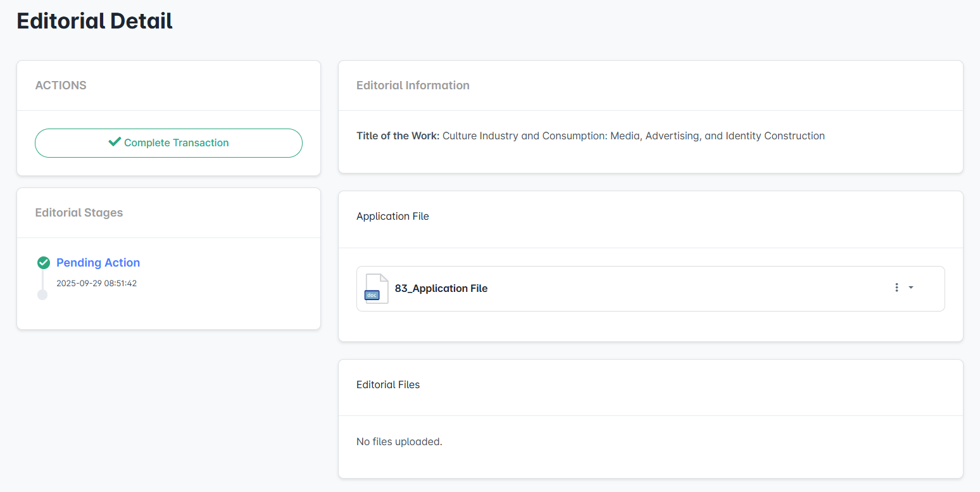Click the three-dot menu on application file
The image size is (980, 492).
896,287
